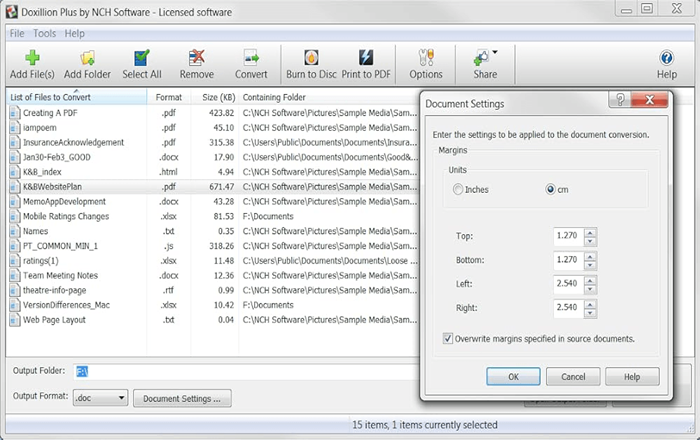
Task: Open the Tools menu
Action: pyautogui.click(x=45, y=33)
